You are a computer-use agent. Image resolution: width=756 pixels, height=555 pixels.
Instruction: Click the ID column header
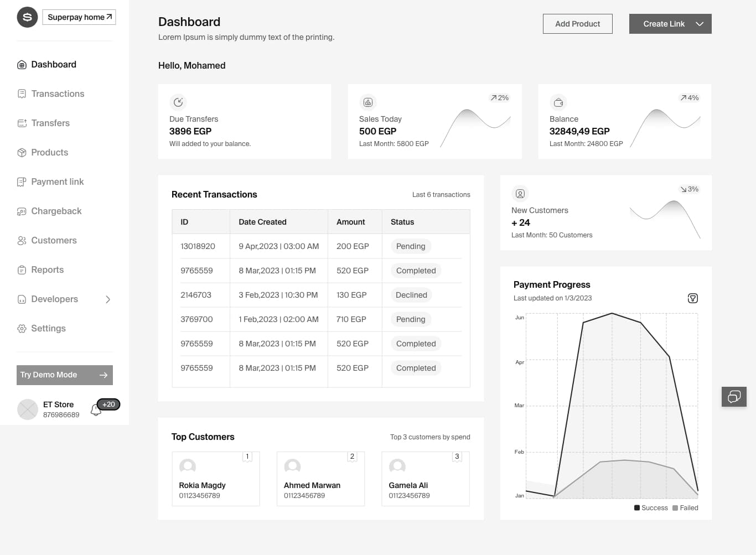pos(201,222)
